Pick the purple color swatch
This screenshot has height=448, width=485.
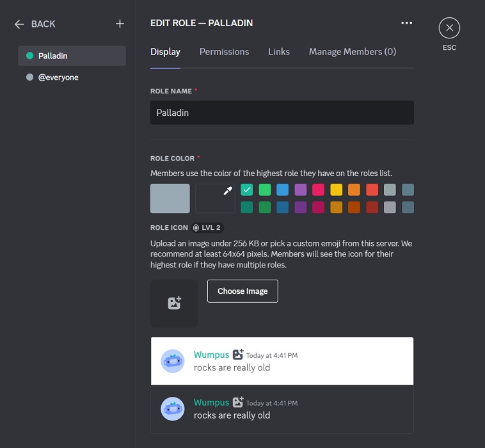pyautogui.click(x=300, y=189)
